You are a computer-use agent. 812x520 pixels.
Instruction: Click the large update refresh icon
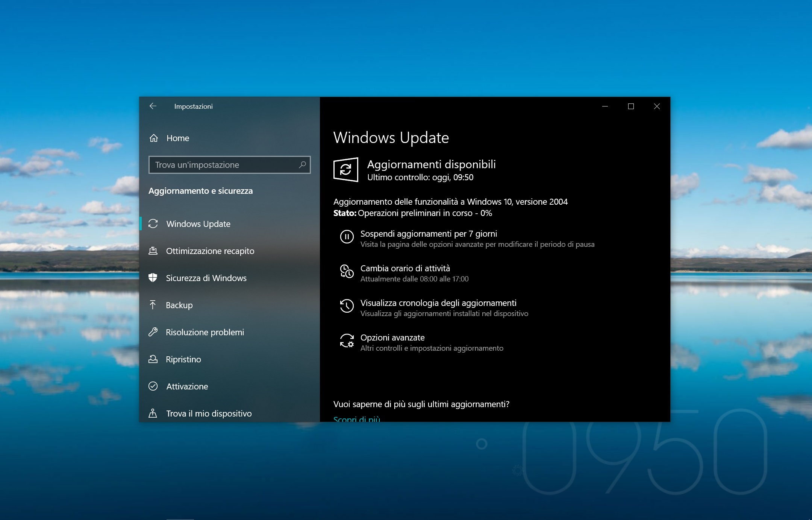pyautogui.click(x=345, y=170)
